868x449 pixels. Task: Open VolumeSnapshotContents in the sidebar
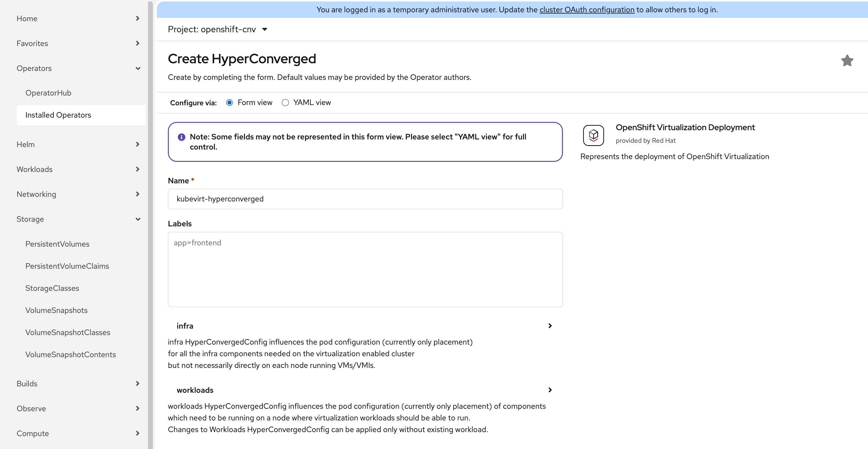click(x=81, y=354)
